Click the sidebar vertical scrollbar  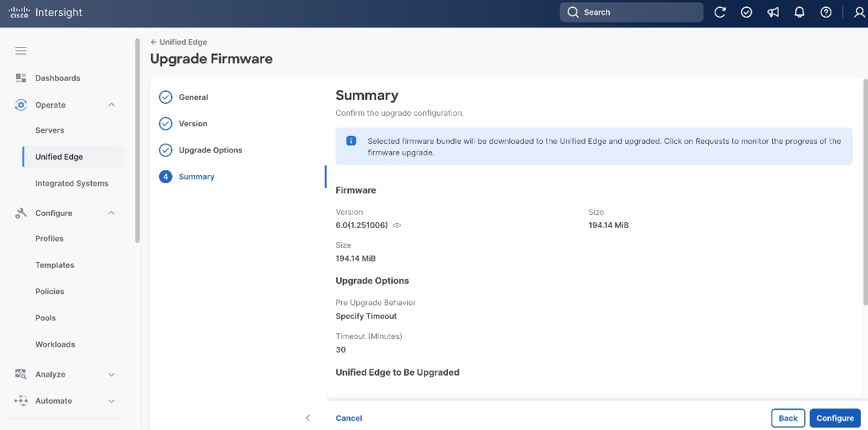pos(137,140)
